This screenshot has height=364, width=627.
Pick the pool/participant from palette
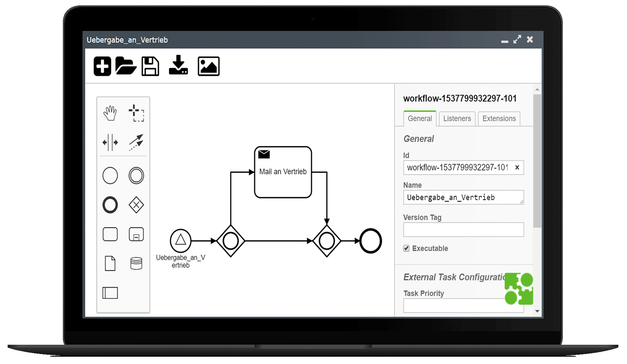[110, 293]
